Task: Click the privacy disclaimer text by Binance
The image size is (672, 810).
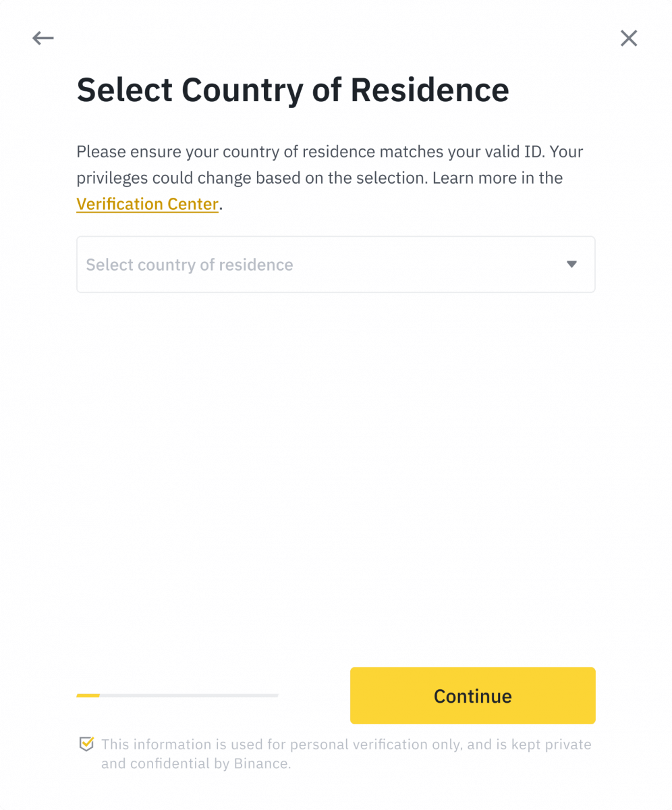Action: tap(345, 753)
